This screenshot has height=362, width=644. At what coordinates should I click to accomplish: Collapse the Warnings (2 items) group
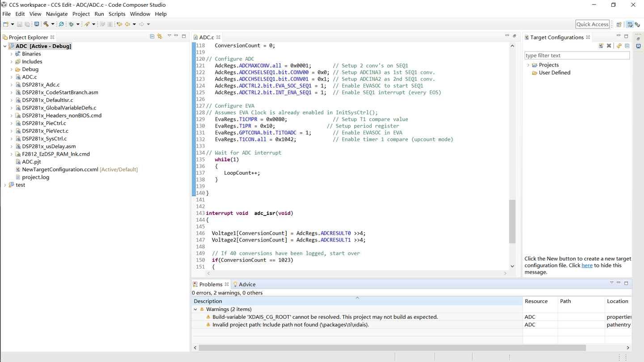195,309
